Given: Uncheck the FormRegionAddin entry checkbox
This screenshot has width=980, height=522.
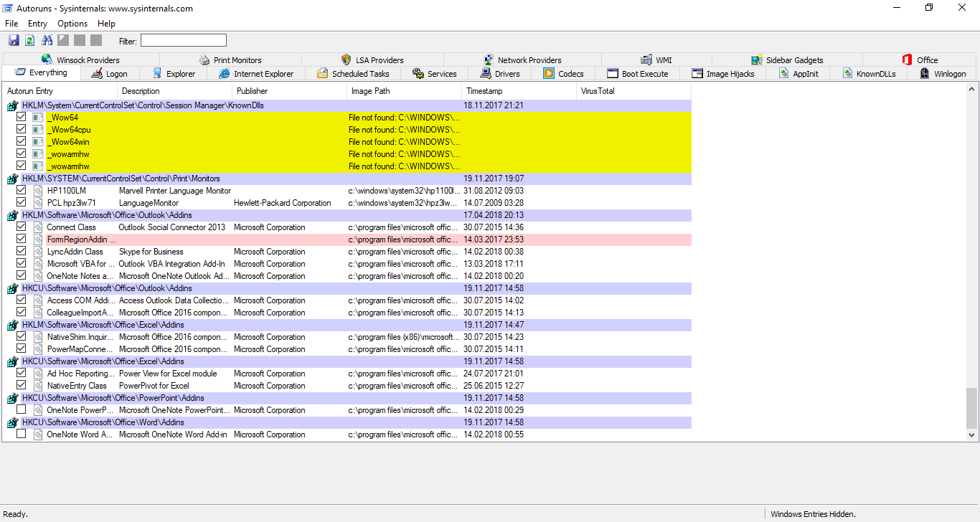Looking at the screenshot, I should pyautogui.click(x=22, y=239).
